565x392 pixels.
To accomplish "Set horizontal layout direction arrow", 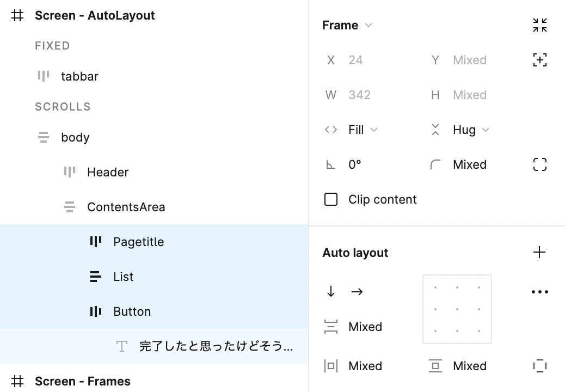I will point(357,292).
